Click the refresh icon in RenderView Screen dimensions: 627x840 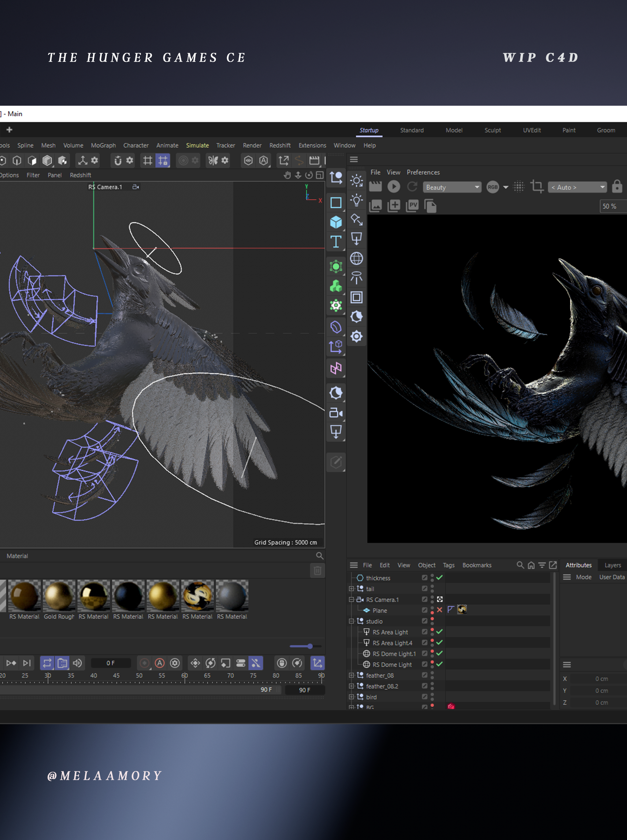[x=412, y=187]
